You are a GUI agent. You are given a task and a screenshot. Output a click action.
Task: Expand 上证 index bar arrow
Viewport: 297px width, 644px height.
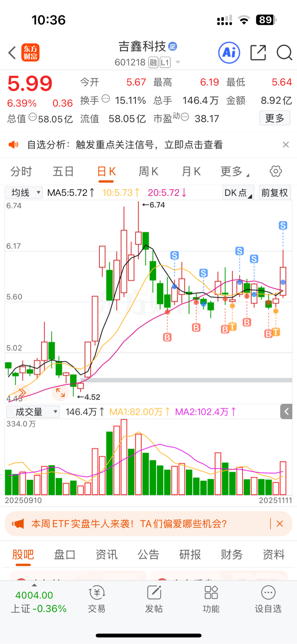[34, 585]
